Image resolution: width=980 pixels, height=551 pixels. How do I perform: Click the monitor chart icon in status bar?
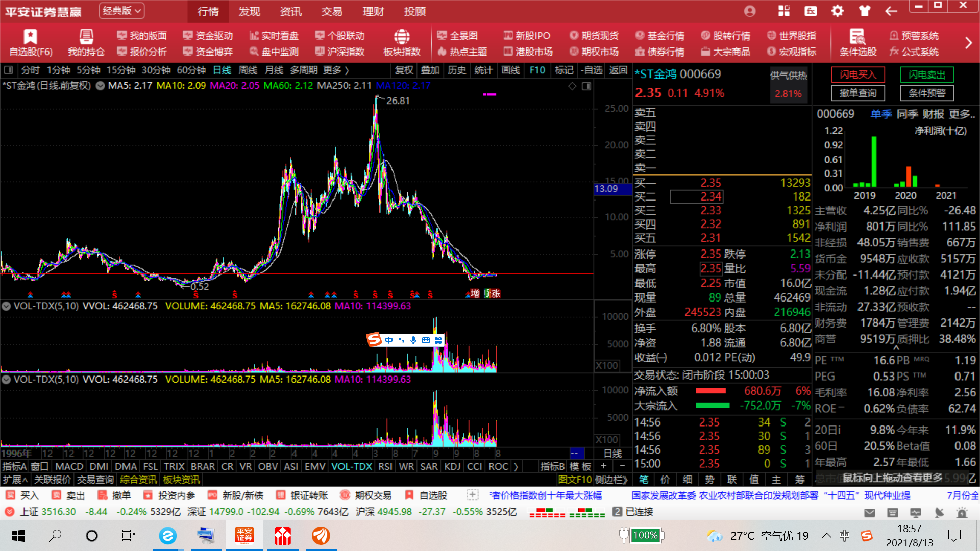click(x=916, y=512)
